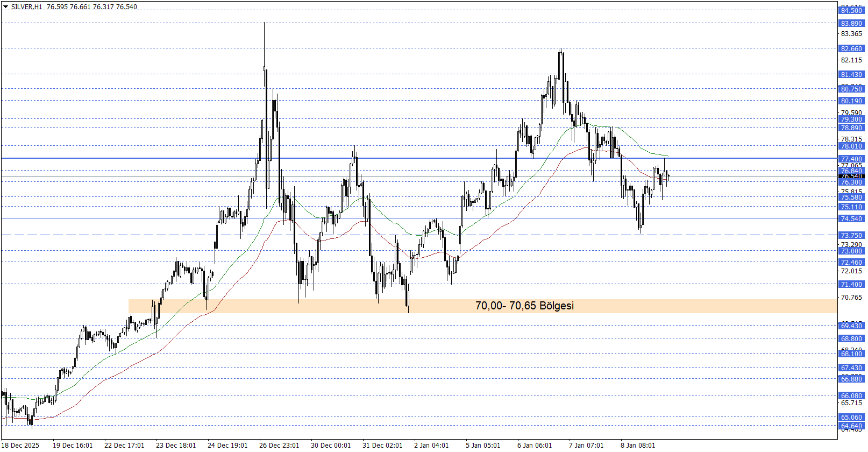Screen dimensions: 868x452
Task: Click the 80.190 price level tag
Action: point(851,101)
